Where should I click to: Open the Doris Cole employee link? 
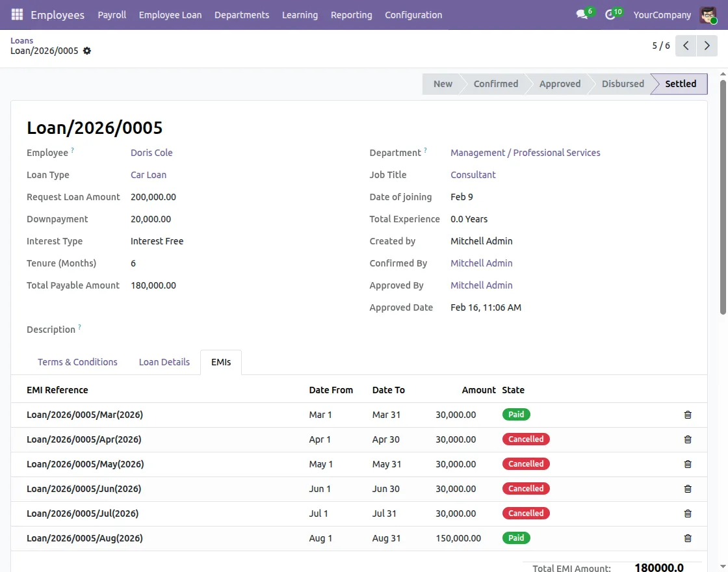click(151, 153)
